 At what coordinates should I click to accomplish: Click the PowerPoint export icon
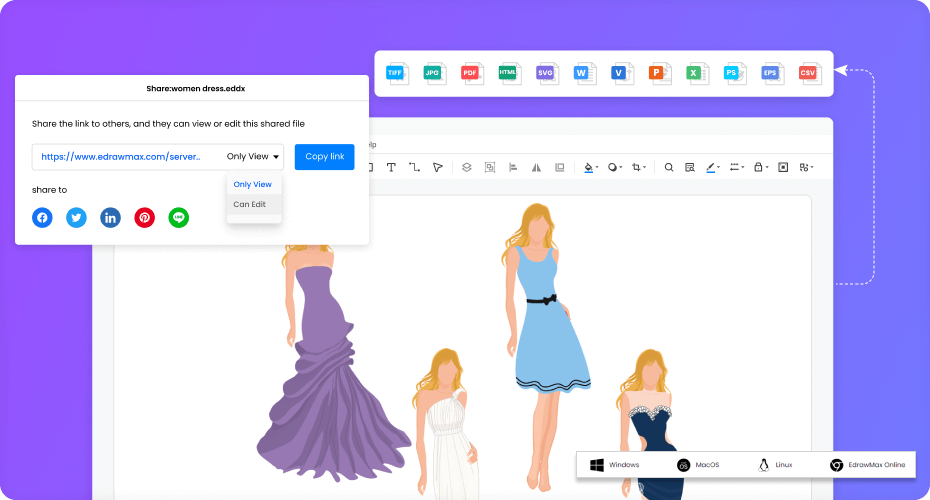tap(660, 74)
